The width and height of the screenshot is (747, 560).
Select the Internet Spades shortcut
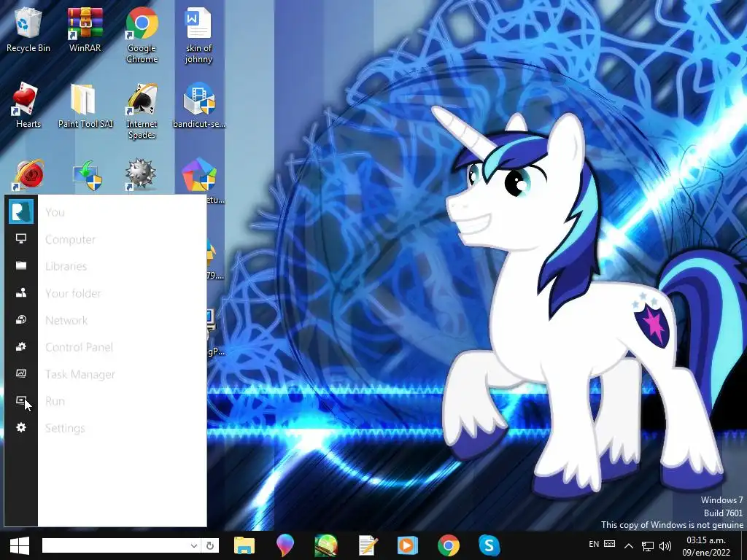pos(142,112)
